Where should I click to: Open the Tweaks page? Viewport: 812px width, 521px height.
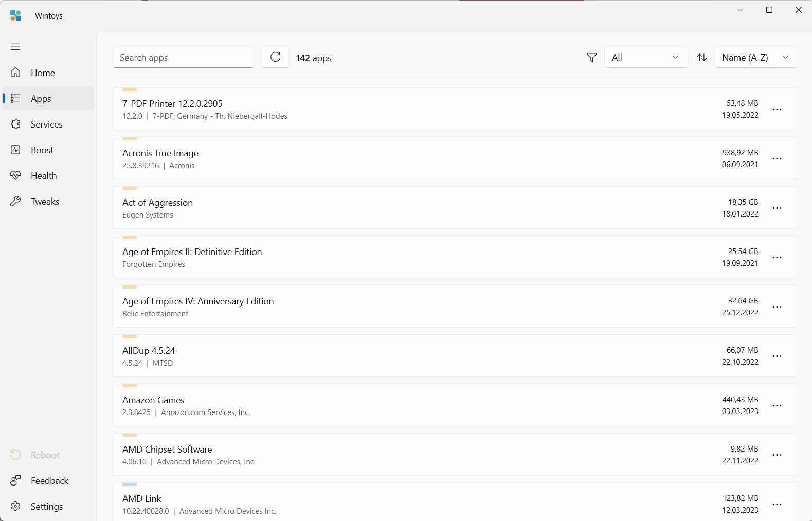[x=48, y=201]
